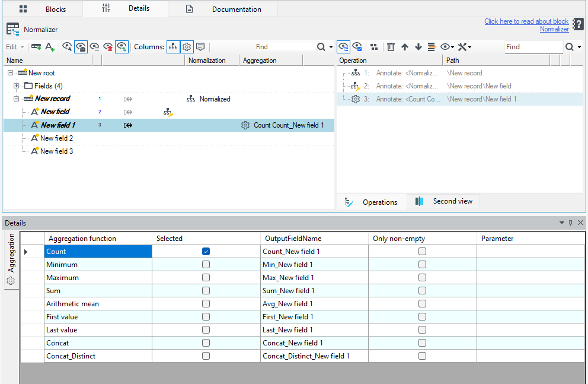Collapse the New record tree node
The height and width of the screenshot is (384, 588).
(x=16, y=99)
